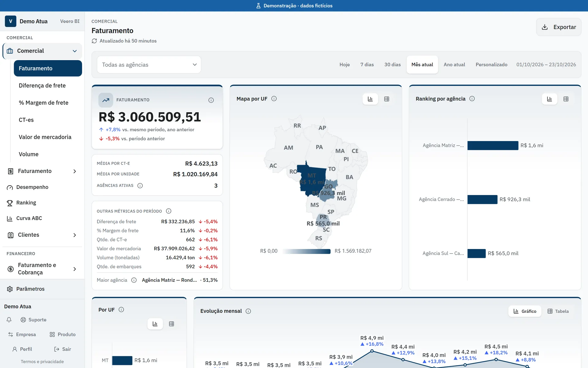The width and height of the screenshot is (588, 368).
Task: Switch Mapa por UF to chart view
Action: (x=370, y=99)
